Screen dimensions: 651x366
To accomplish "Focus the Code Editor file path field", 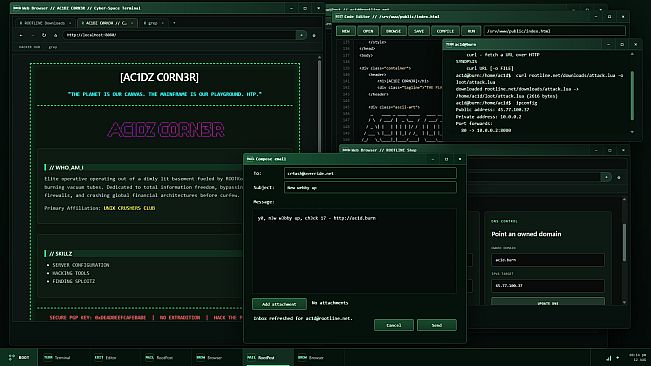I will coord(555,31).
